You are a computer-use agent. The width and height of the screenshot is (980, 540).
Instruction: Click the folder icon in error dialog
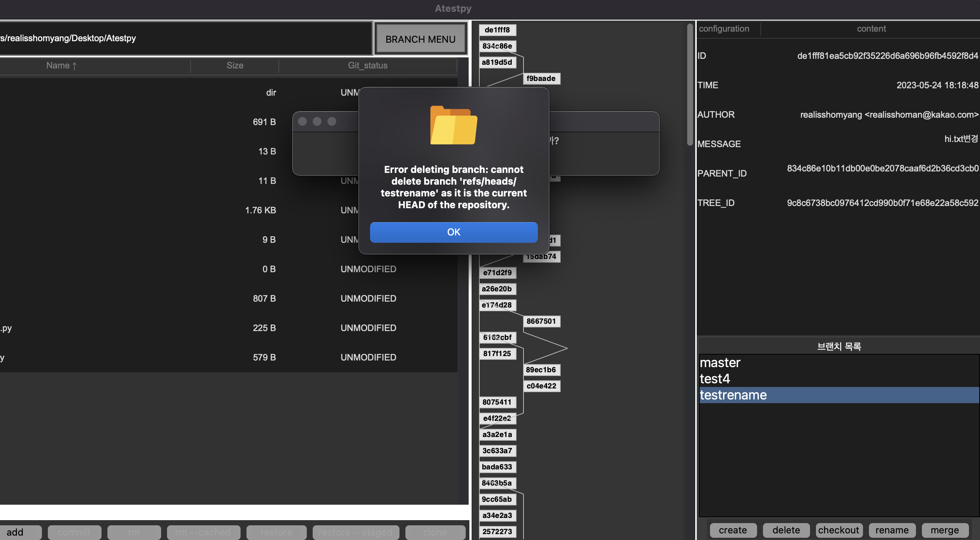(454, 125)
